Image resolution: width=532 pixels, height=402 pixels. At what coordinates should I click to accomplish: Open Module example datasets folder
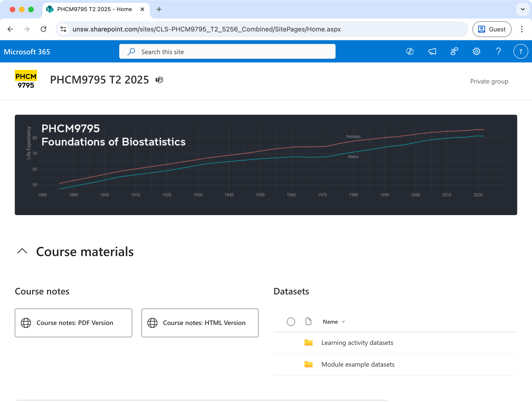358,364
